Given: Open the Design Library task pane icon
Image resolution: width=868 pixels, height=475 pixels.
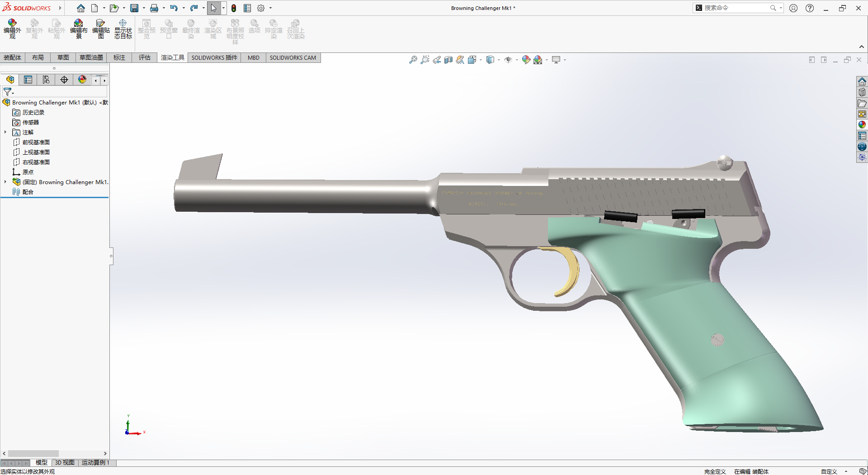Looking at the screenshot, I should point(862,92).
